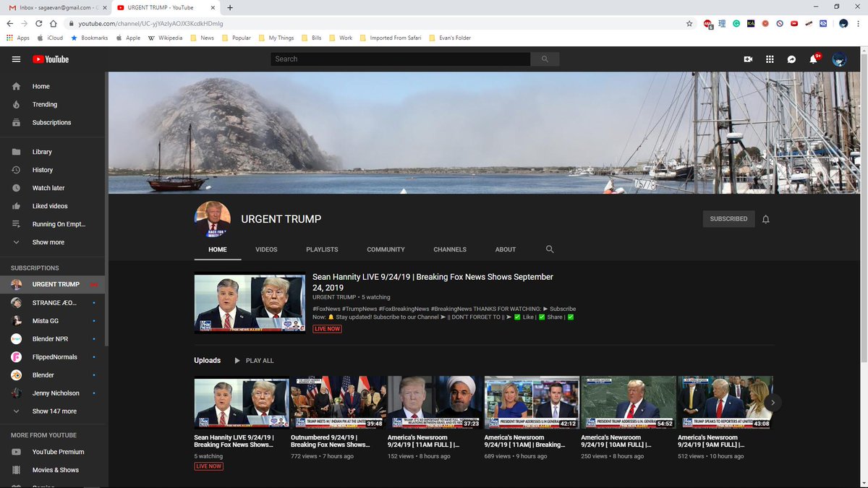This screenshot has height=488, width=868.
Task: Open YouTube Premium in sidebar
Action: coord(54,452)
